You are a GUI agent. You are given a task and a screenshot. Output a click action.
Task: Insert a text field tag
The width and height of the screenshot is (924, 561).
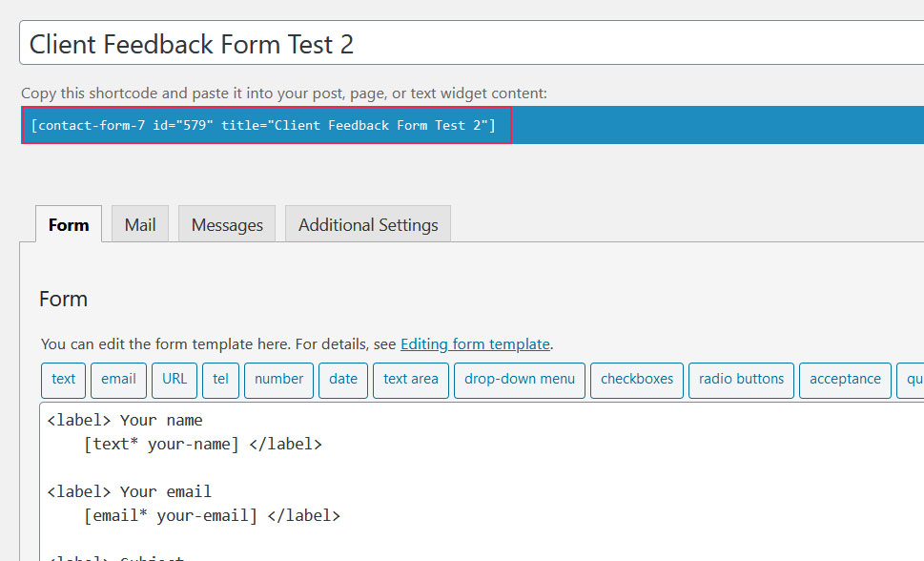click(x=63, y=380)
